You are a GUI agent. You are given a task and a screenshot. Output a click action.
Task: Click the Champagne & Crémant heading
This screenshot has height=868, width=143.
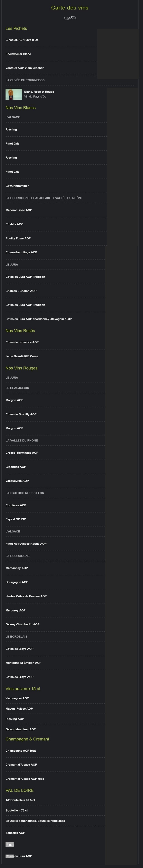click(27, 739)
